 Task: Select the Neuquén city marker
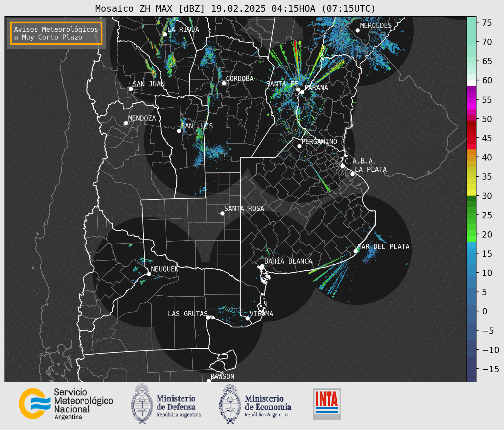tap(149, 274)
